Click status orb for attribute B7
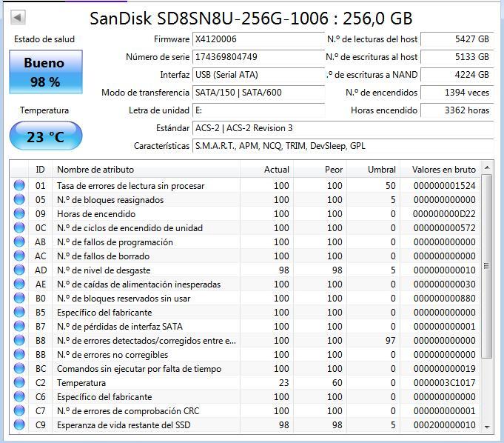504x443 pixels. [x=19, y=327]
